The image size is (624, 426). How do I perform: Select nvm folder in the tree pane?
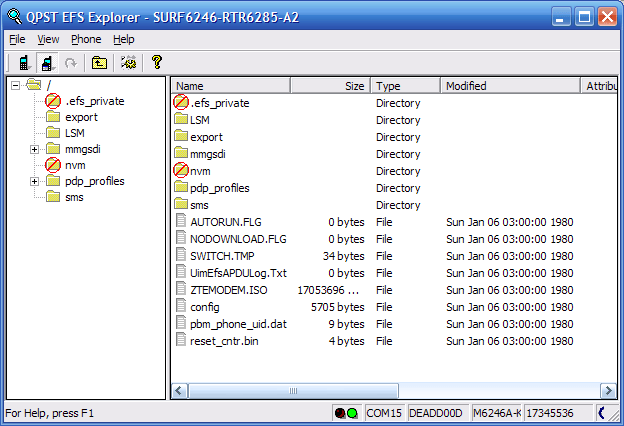tap(75, 165)
